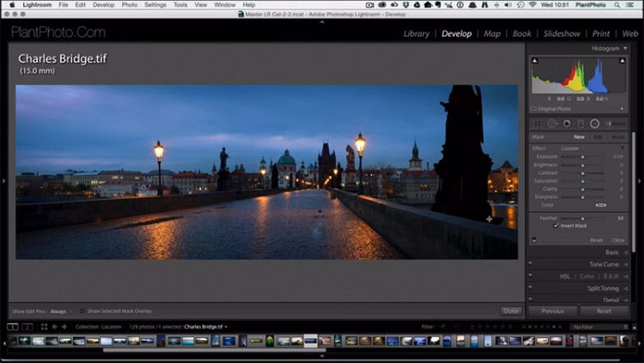Click the Done button
The width and height of the screenshot is (644, 363).
511,311
